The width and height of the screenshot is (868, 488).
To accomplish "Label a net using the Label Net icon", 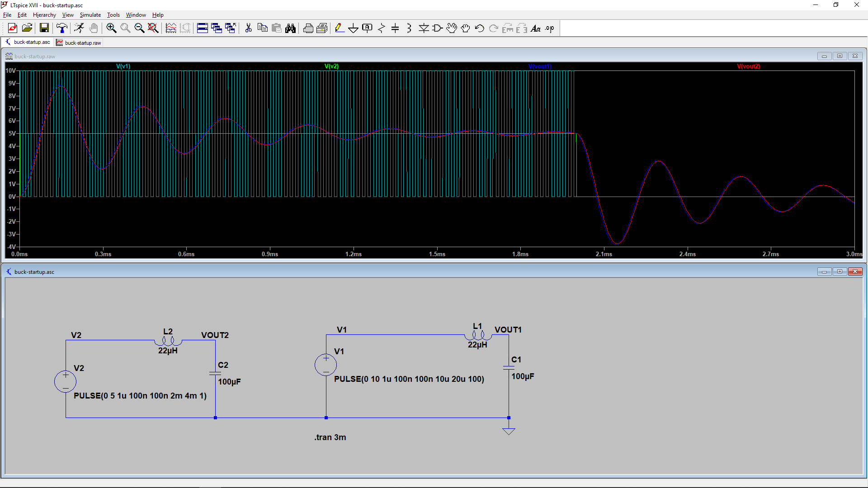I will point(367,28).
